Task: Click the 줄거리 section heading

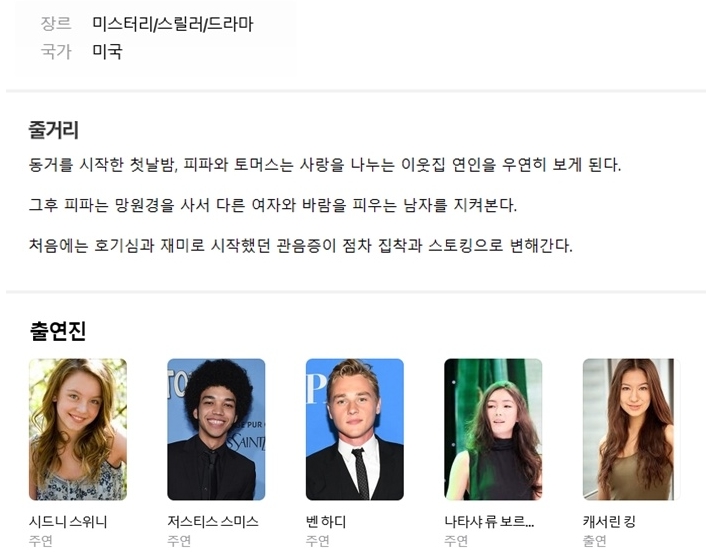Action: [53, 130]
